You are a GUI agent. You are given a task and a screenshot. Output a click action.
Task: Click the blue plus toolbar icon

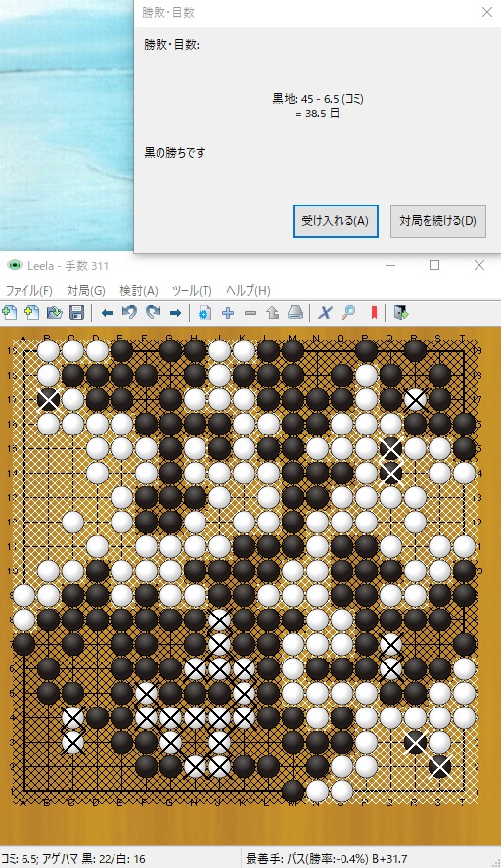pyautogui.click(x=228, y=313)
